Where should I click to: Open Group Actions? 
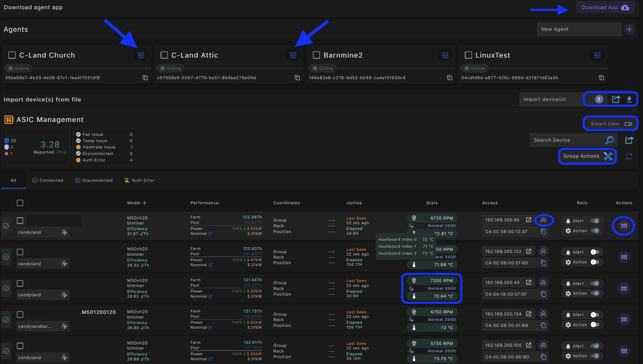click(587, 156)
